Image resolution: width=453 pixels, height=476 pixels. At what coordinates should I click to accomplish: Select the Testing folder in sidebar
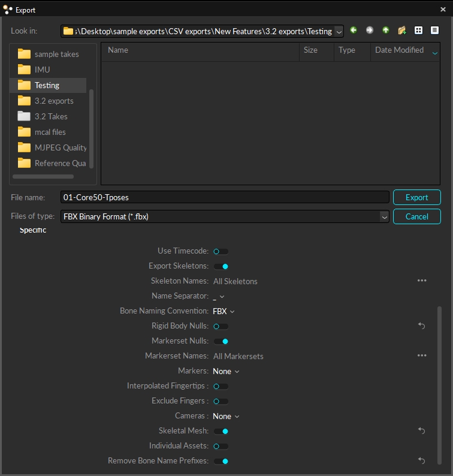(47, 85)
